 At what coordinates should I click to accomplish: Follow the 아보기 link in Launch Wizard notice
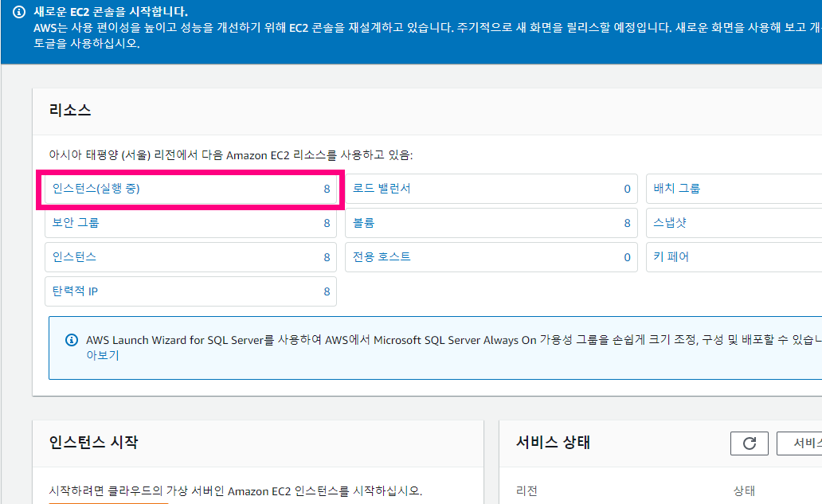point(103,355)
